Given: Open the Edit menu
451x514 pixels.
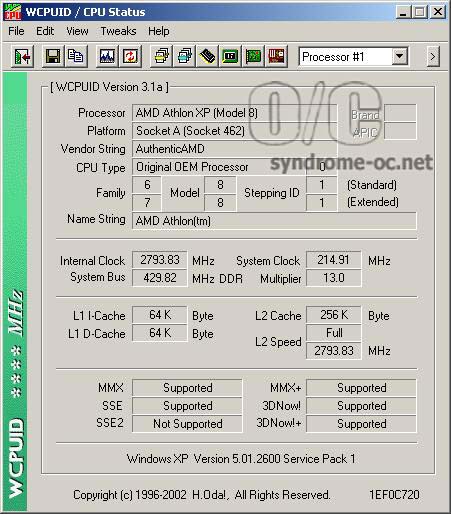Looking at the screenshot, I should 45,31.
